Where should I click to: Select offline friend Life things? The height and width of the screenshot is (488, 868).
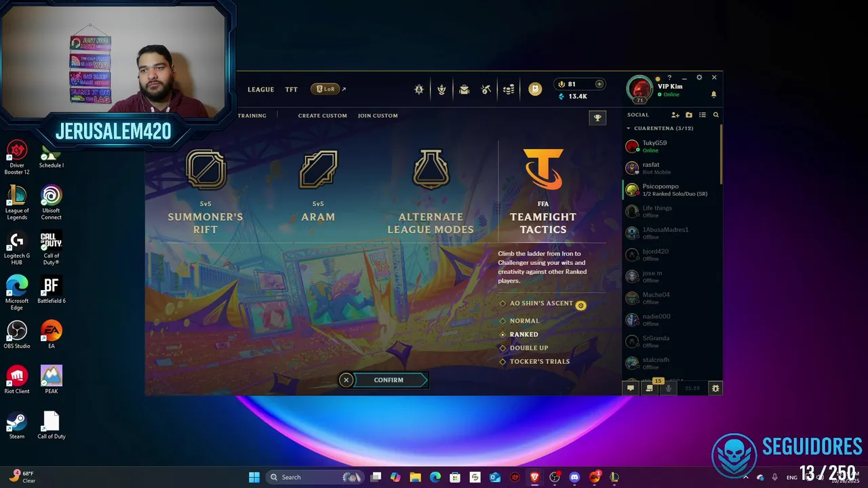coord(671,211)
